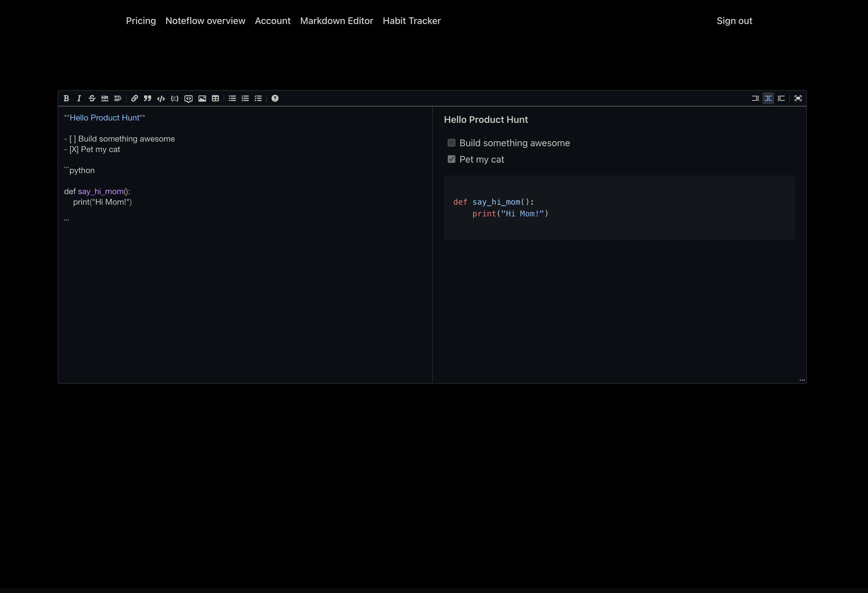
Task: Add a checked task list
Action: click(258, 98)
